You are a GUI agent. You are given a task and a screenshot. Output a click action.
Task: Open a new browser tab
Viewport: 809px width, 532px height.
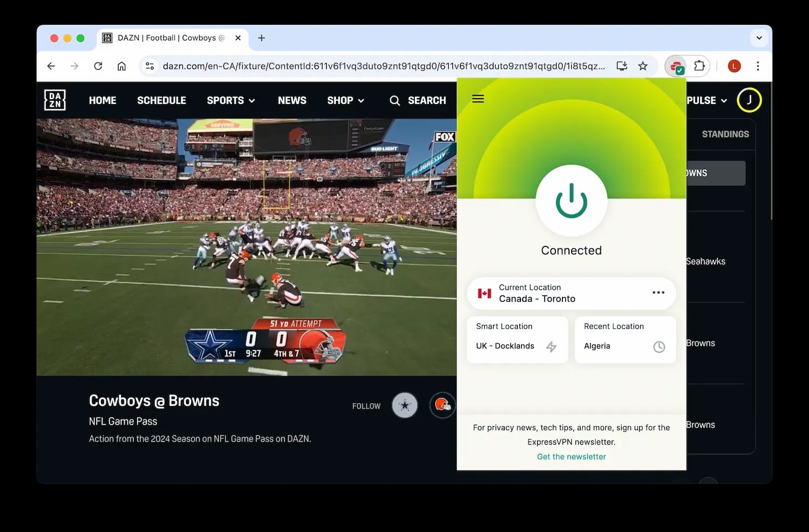(262, 38)
